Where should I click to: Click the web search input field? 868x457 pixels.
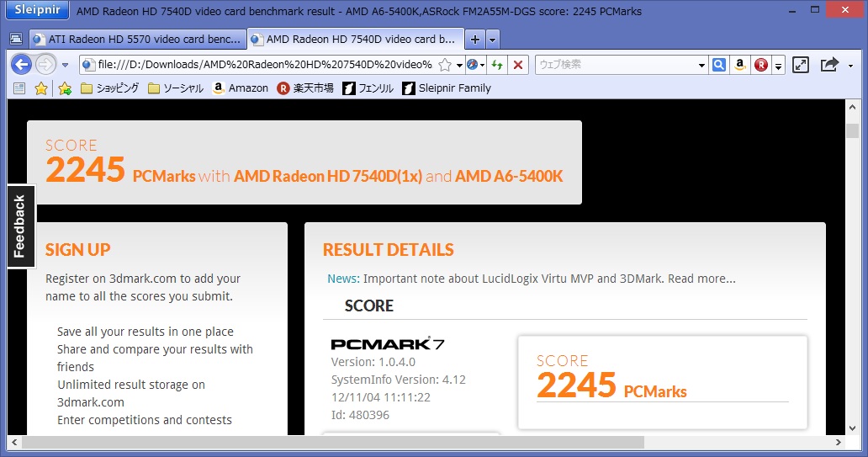tap(616, 65)
